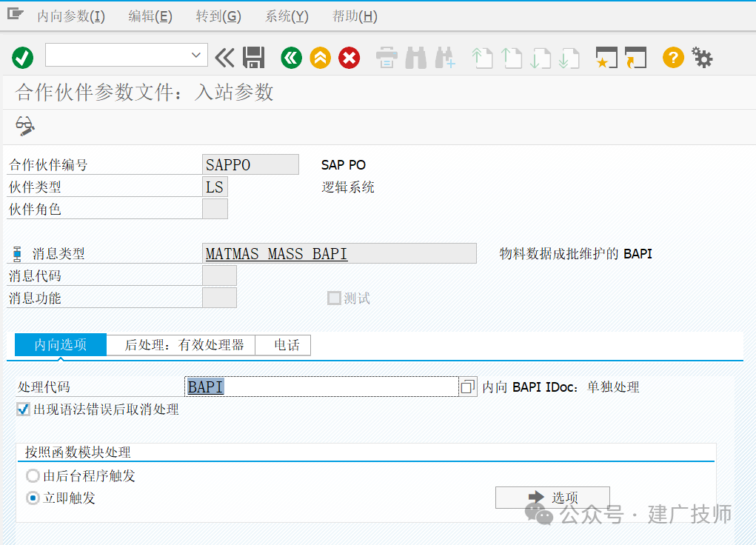This screenshot has width=756, height=545.
Task: Collapse command field with double-chevron icon
Action: coord(224,58)
